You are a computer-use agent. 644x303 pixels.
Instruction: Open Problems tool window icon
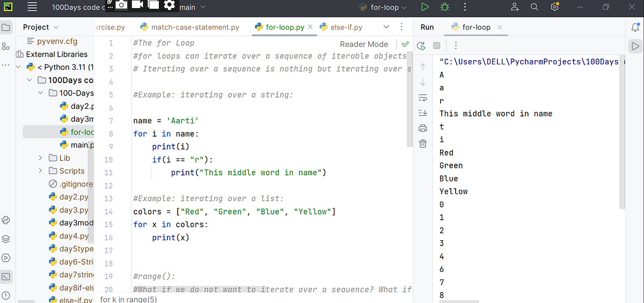tap(6, 295)
